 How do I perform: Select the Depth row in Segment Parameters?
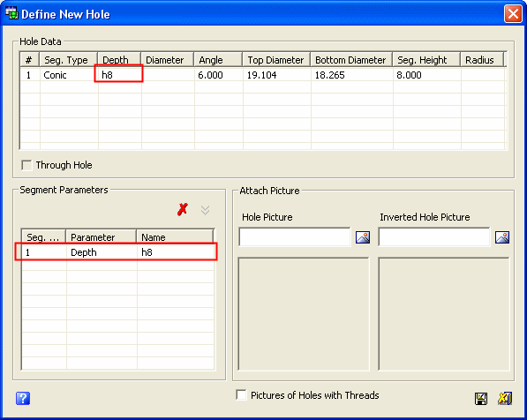117,252
